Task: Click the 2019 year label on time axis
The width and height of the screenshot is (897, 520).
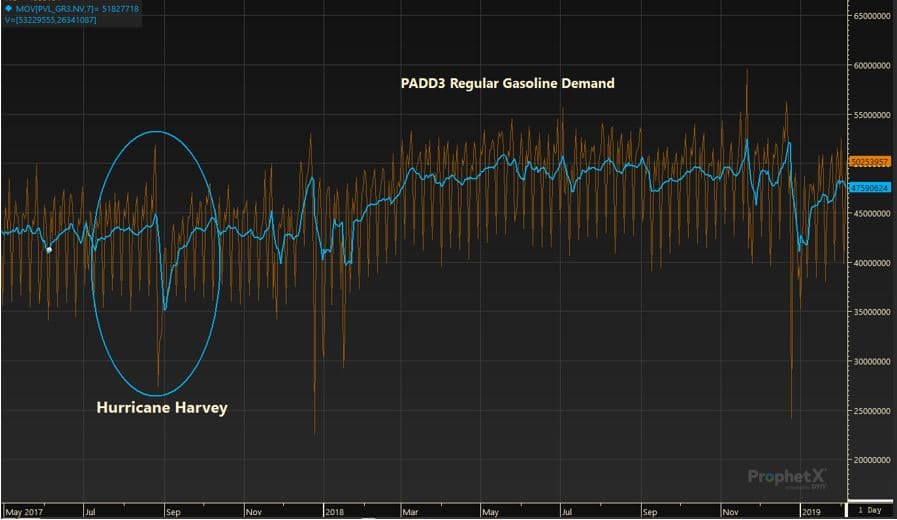Action: 810,509
